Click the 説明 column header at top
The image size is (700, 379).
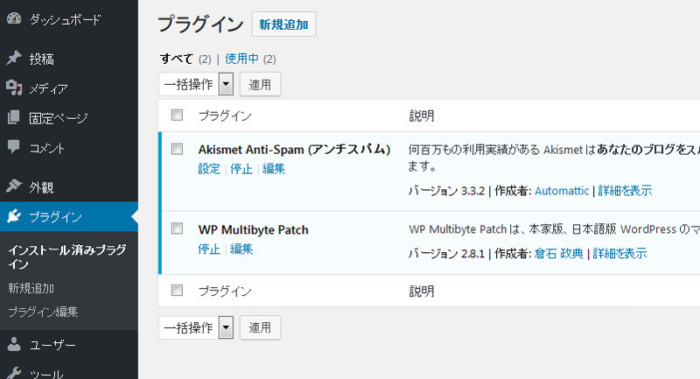[421, 116]
